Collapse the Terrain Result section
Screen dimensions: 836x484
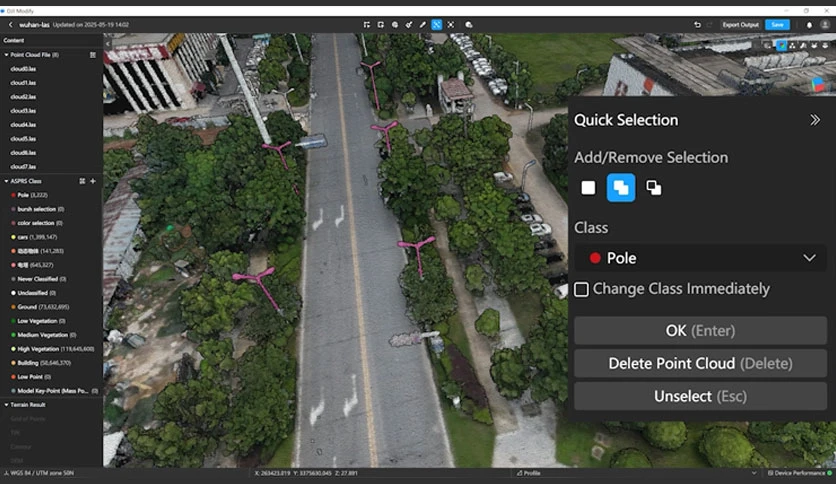pyautogui.click(x=6, y=405)
